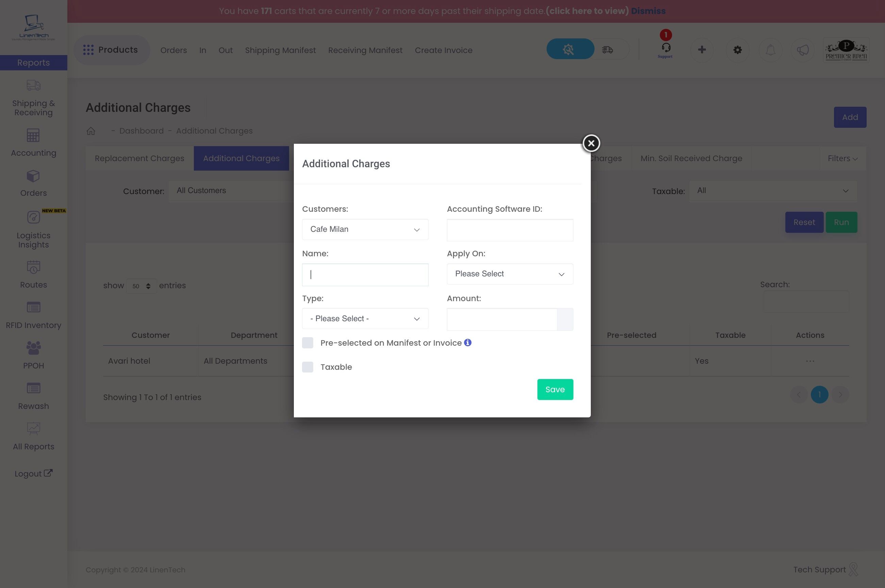Open RFID Inventory in sidebar

click(x=33, y=315)
